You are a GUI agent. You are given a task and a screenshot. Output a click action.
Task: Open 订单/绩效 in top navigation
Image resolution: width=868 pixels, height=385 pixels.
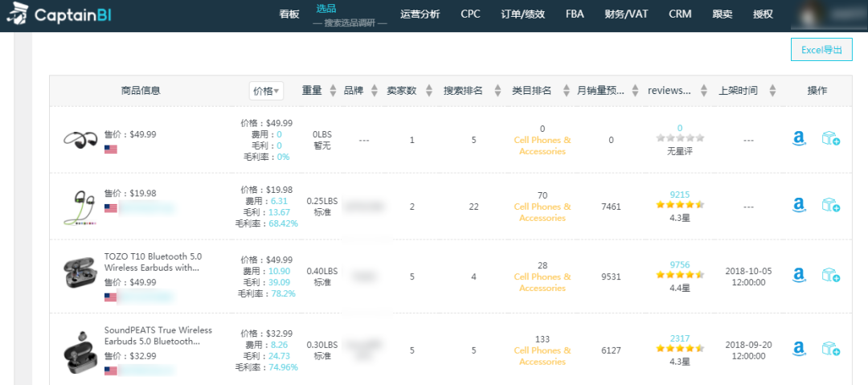tap(523, 14)
